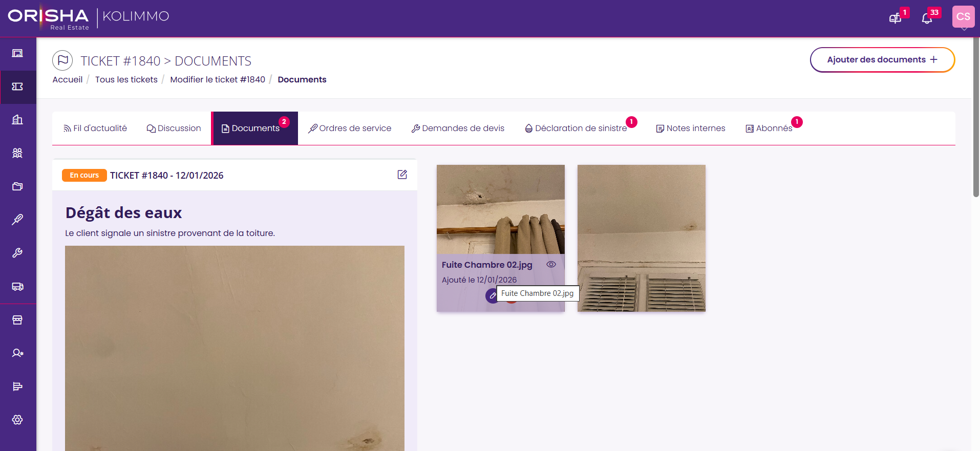Switch to Discussion tab
Screen dimensions: 980x451
[x=174, y=128]
